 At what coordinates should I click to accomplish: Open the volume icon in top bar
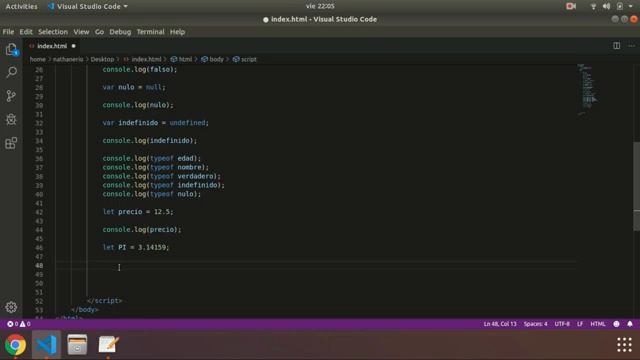(x=606, y=6)
